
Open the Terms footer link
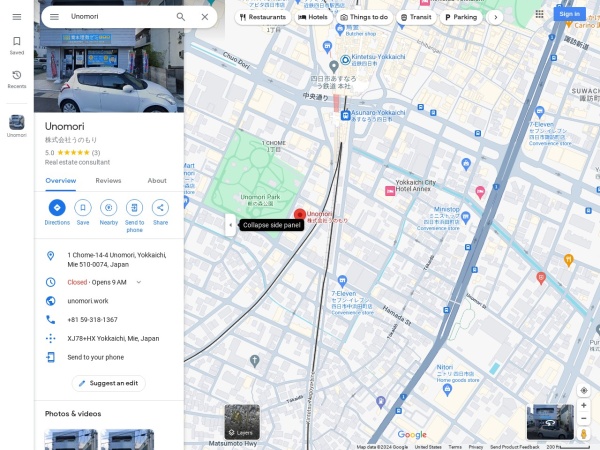coord(455,447)
